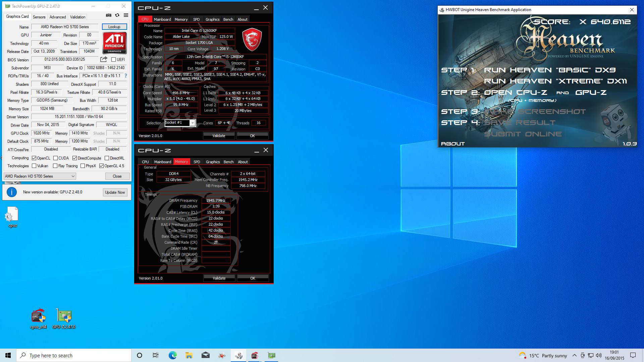Click GPU-Z link in Heaven app
This screenshot has width=644, height=362.
coord(591,93)
